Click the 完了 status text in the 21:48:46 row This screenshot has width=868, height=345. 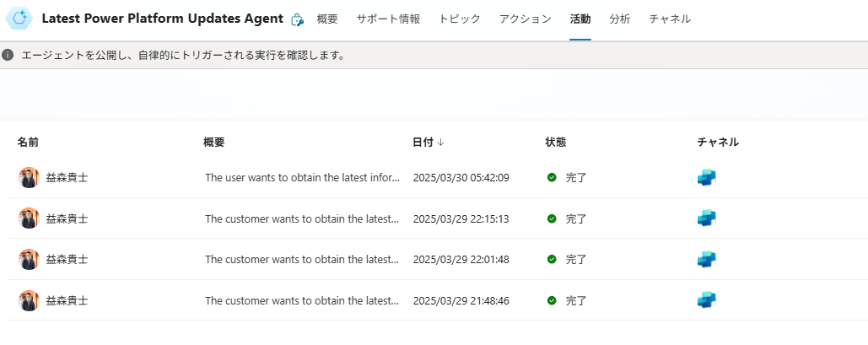[x=575, y=300]
